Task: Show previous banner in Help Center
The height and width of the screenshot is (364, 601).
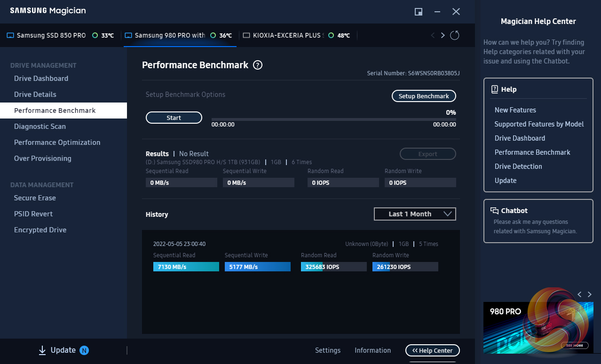Action: (579, 294)
